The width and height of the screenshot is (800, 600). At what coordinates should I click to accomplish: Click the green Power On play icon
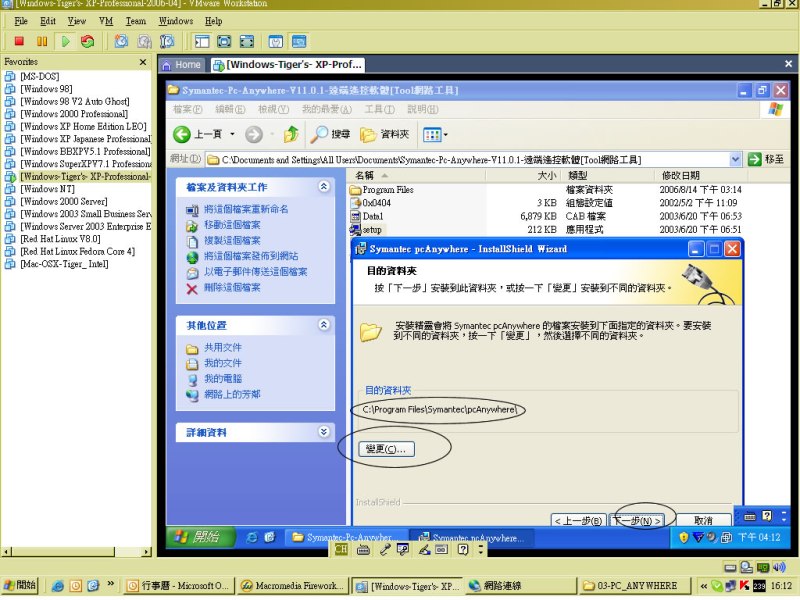[65, 41]
